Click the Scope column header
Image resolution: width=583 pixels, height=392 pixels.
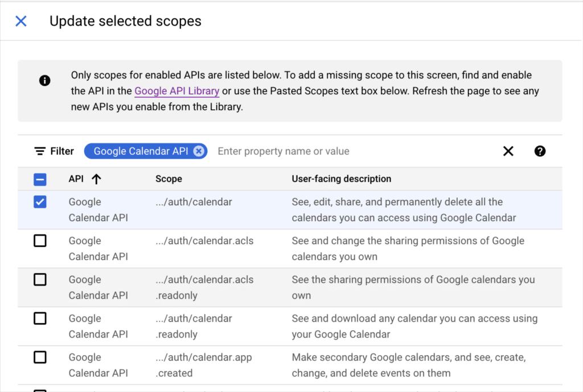click(169, 179)
